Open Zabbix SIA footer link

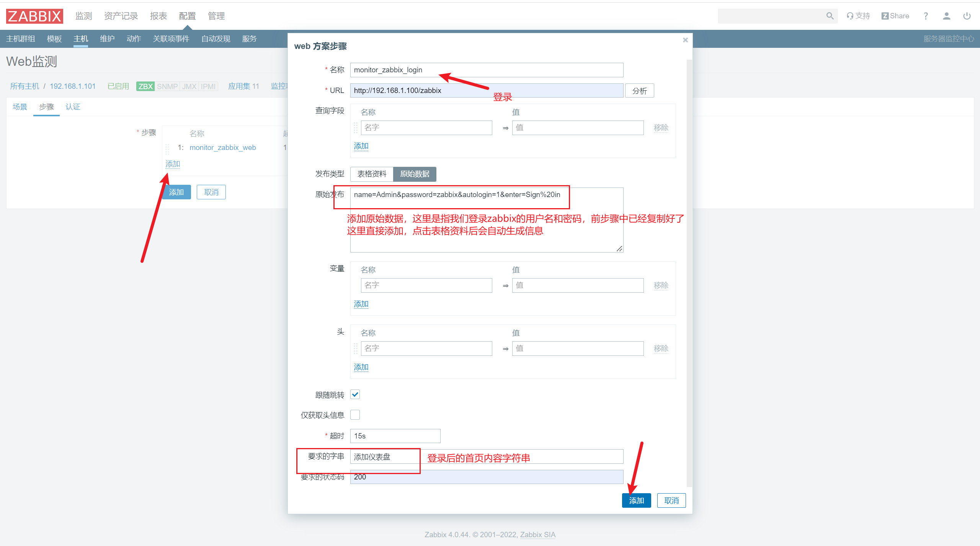(537, 535)
